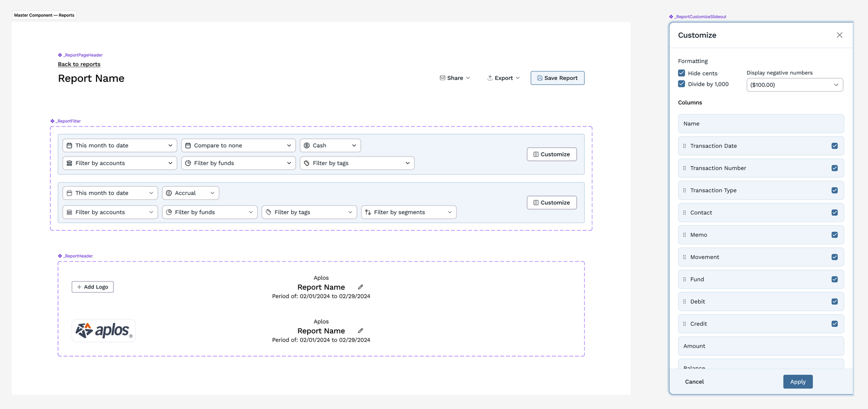Uncheck the Transaction Type column checkbox
868x409 pixels.
[834, 191]
